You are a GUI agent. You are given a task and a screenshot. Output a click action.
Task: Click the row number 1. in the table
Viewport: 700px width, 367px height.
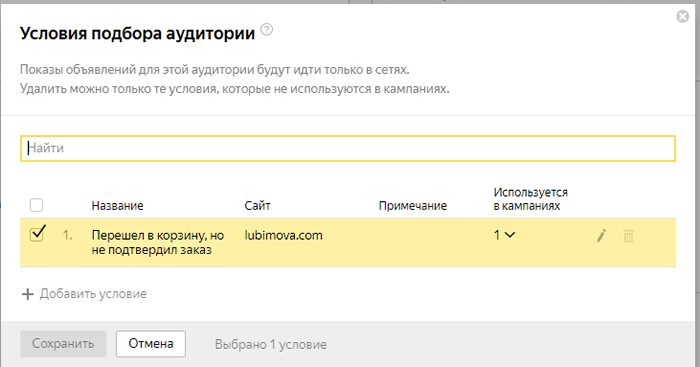67,235
